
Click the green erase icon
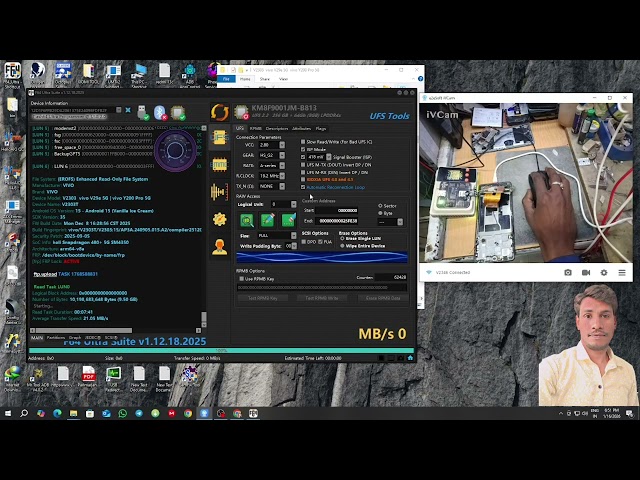[288, 220]
